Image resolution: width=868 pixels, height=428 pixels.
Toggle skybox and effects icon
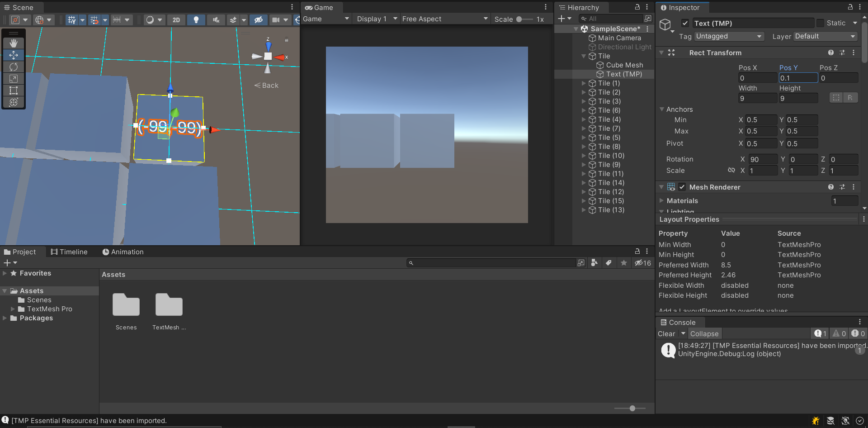[x=233, y=20]
